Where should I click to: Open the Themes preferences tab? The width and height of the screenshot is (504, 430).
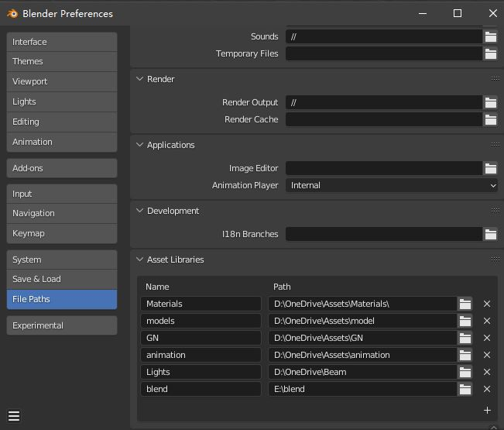[x=62, y=61]
